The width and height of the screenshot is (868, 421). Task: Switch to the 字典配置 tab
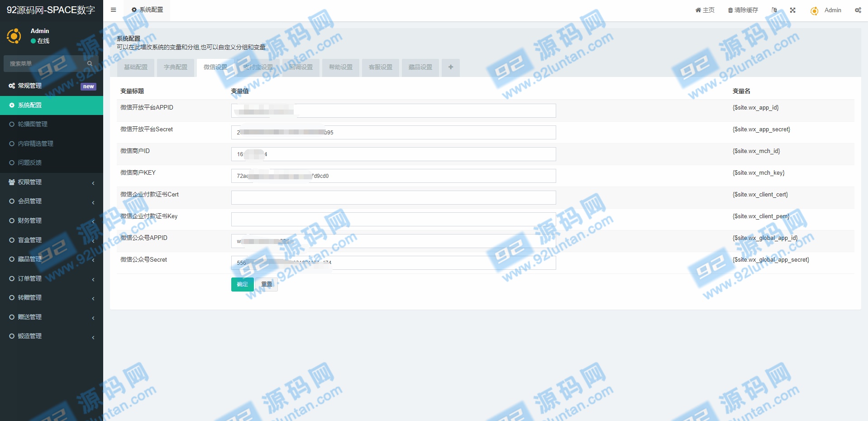[176, 67]
